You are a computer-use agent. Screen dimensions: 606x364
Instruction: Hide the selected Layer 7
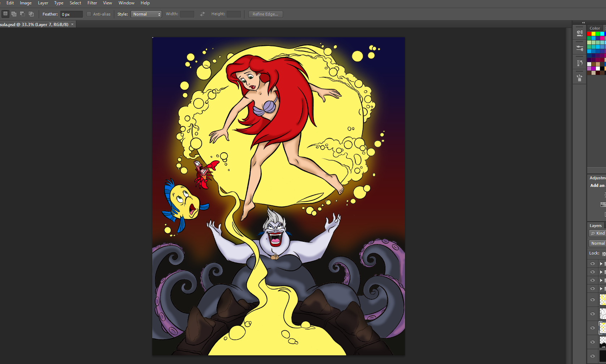[x=593, y=328]
